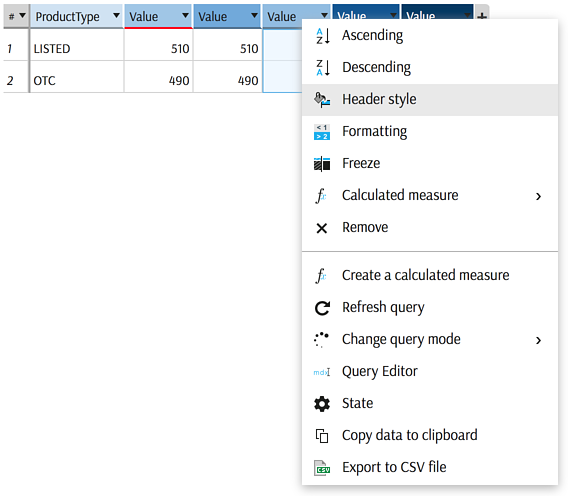Open the # column header dropdown arrow
The height and width of the screenshot is (496, 568).
[22, 15]
